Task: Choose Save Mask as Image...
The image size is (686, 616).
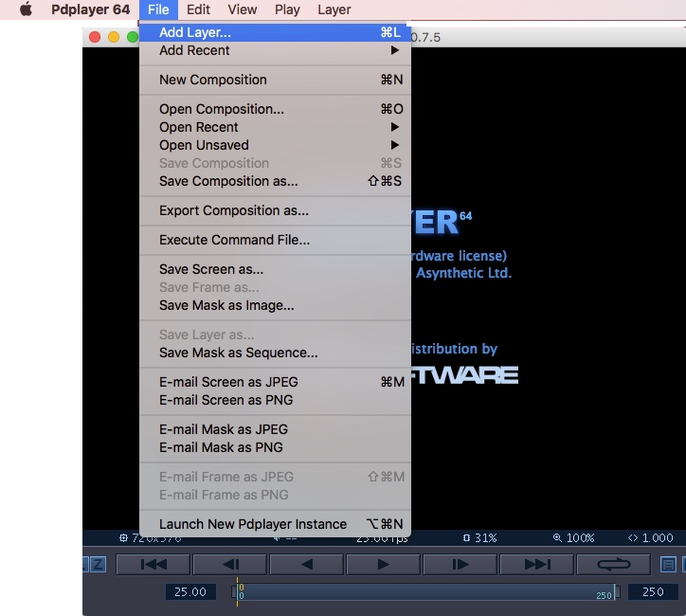Action: click(x=275, y=305)
